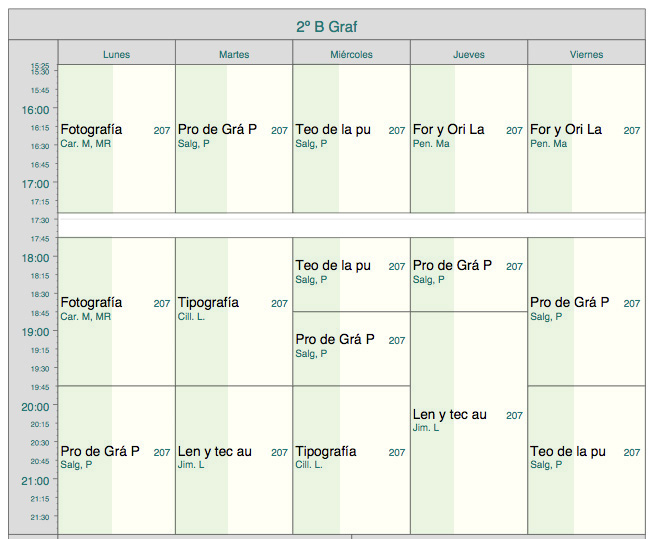Open Thursday's For y Ori La class
Screen dimensions: 656x539
[468, 136]
